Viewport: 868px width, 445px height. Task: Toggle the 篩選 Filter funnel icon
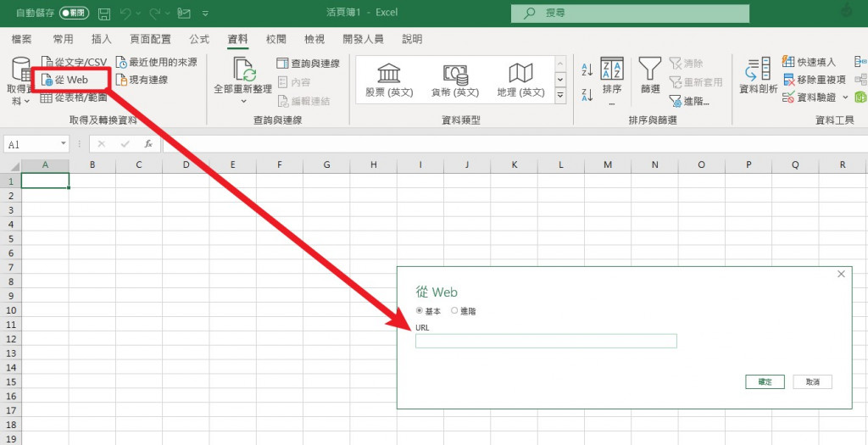(x=650, y=75)
